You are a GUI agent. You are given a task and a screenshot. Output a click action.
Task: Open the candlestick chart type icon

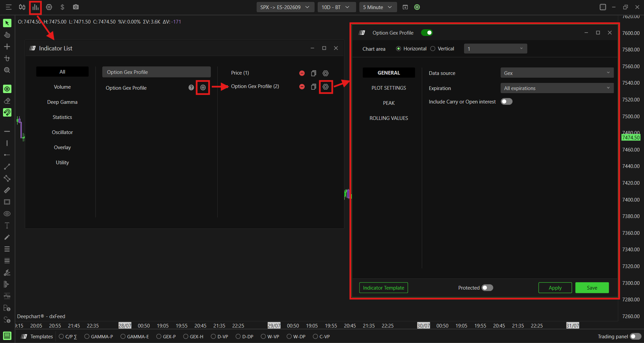pos(22,7)
